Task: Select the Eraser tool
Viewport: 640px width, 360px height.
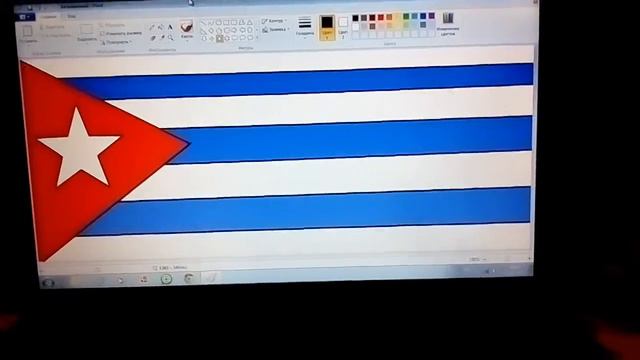Action: [x=153, y=38]
